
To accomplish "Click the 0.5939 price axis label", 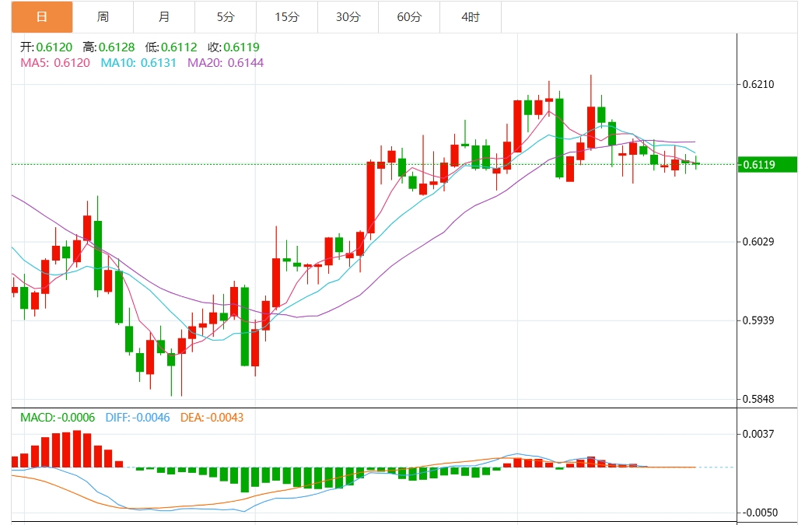I will click(758, 320).
